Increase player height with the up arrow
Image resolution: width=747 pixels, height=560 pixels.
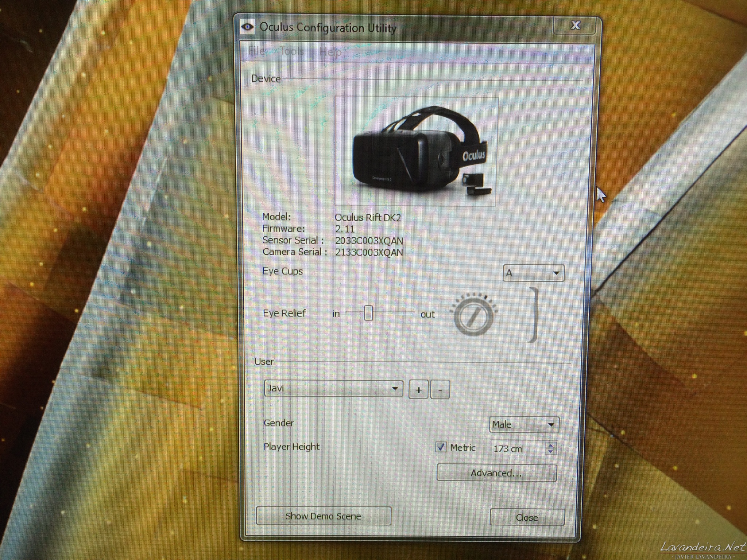551,445
